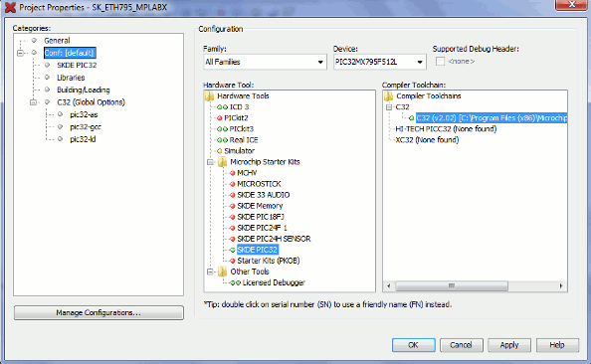Toggle Supported Debug Header checkbox
Screen dimensions: 591x364
[x=440, y=61]
